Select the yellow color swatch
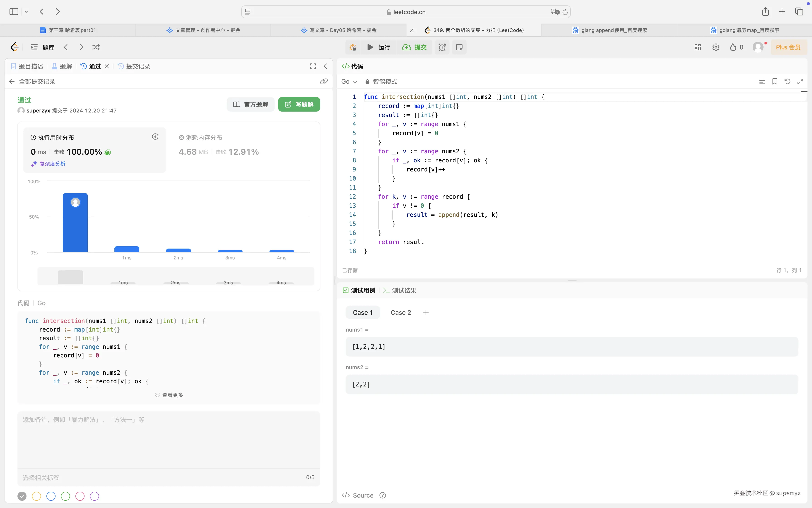812x508 pixels. (x=36, y=496)
